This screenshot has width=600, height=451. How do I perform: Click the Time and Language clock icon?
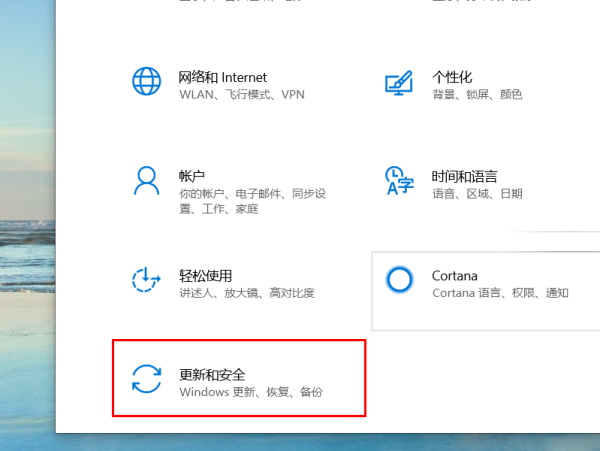(399, 181)
